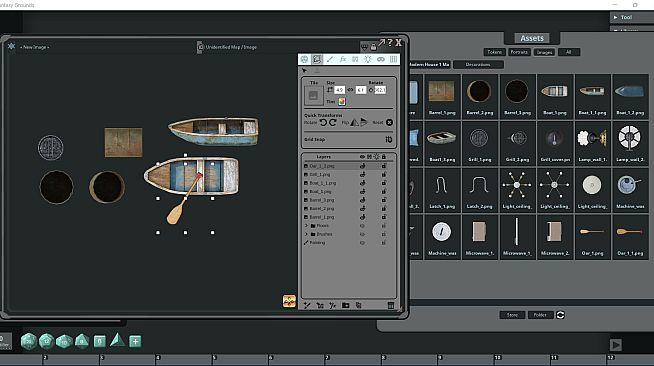This screenshot has width=654, height=366.
Task: Select the line drawing tool icon
Action: [x=330, y=60]
